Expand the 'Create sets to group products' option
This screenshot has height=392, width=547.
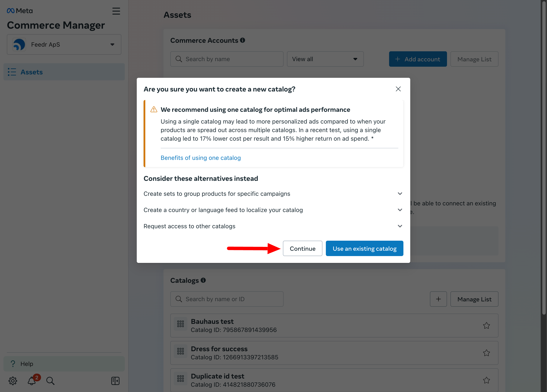[x=398, y=193]
